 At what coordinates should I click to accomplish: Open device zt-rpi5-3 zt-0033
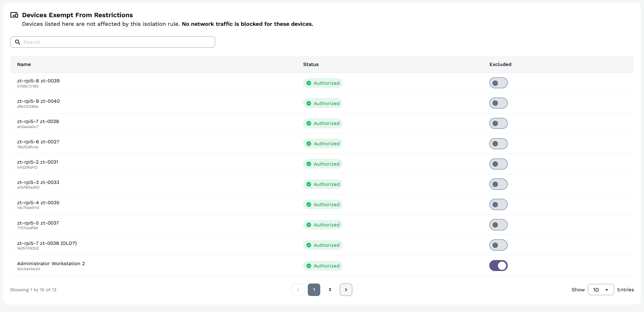tap(38, 182)
